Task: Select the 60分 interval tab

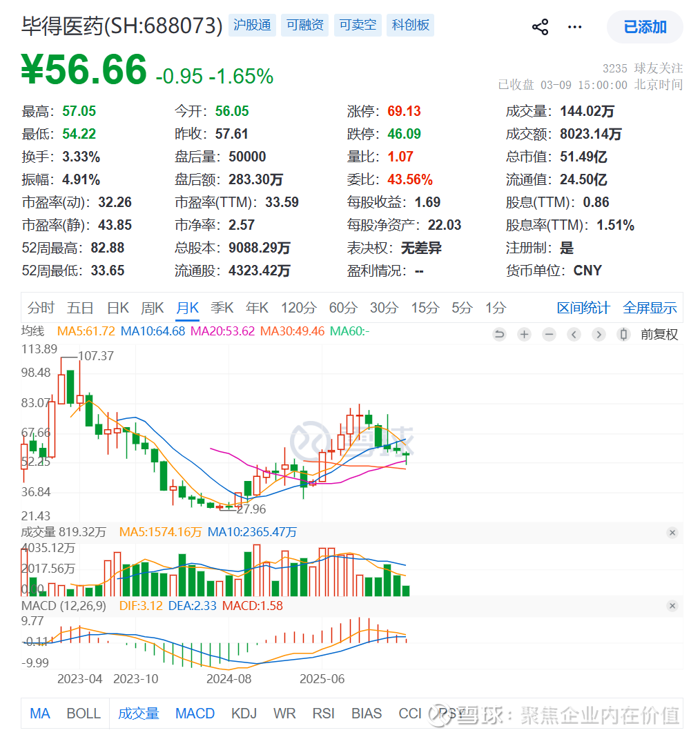Action: click(x=343, y=308)
